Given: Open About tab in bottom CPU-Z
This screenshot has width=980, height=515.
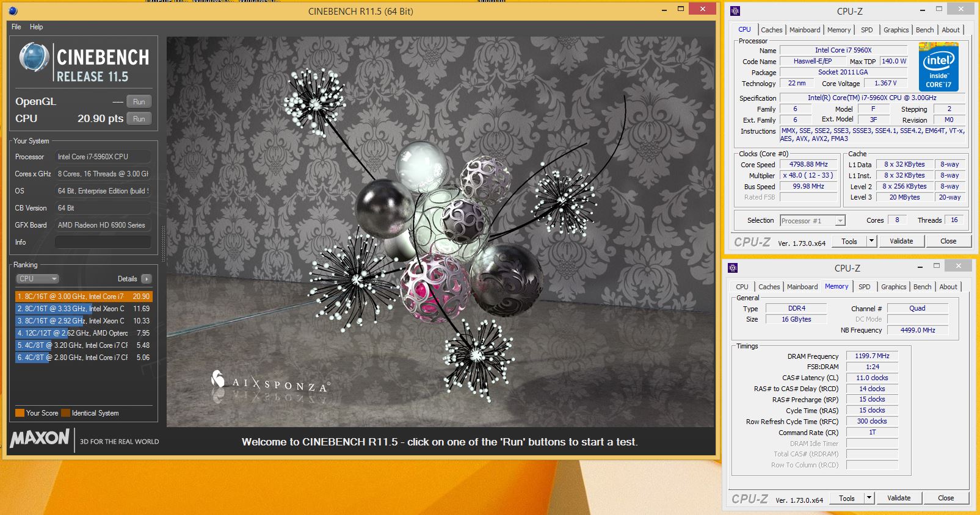Looking at the screenshot, I should click(x=948, y=287).
